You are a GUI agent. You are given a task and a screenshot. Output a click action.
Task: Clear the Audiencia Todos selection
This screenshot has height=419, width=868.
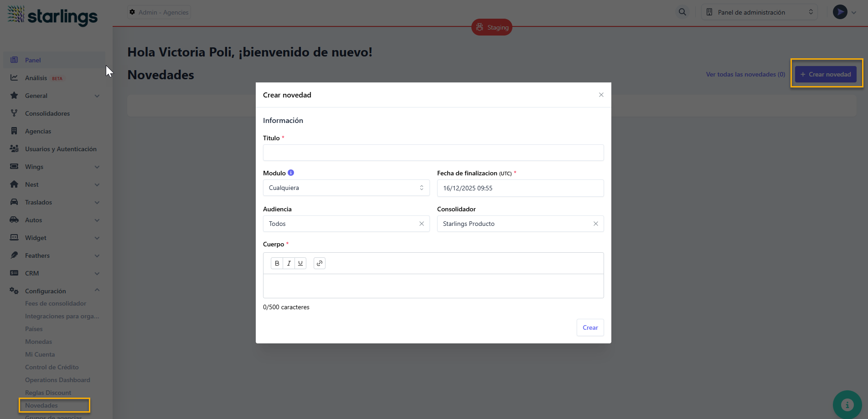coord(421,224)
